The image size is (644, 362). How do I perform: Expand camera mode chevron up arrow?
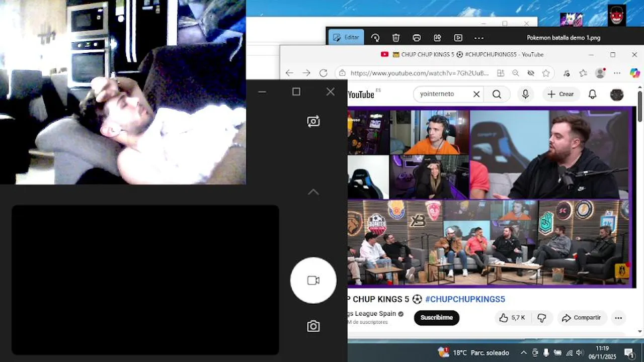coord(313,192)
